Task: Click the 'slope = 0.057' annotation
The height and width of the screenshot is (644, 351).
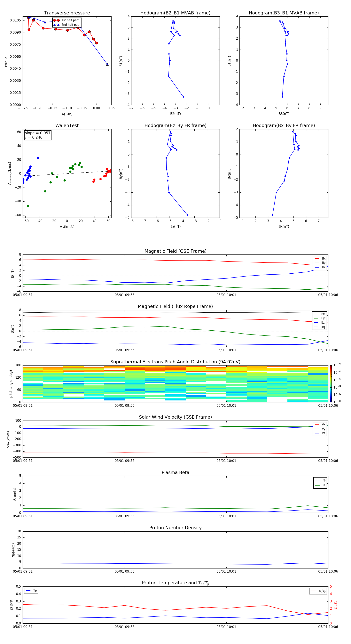Action: tap(37, 133)
